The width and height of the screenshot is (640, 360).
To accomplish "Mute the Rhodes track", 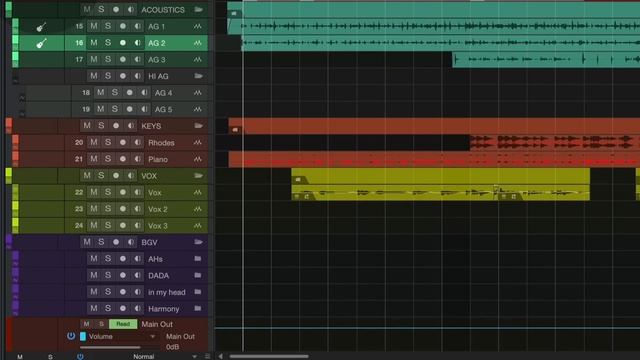I will click(94, 142).
